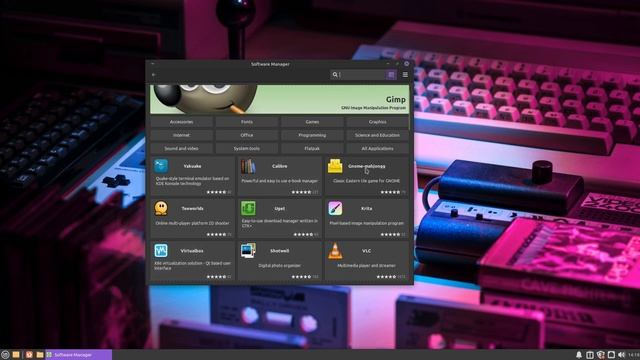Click Krita's description text
This screenshot has height=360, width=640.
[367, 223]
